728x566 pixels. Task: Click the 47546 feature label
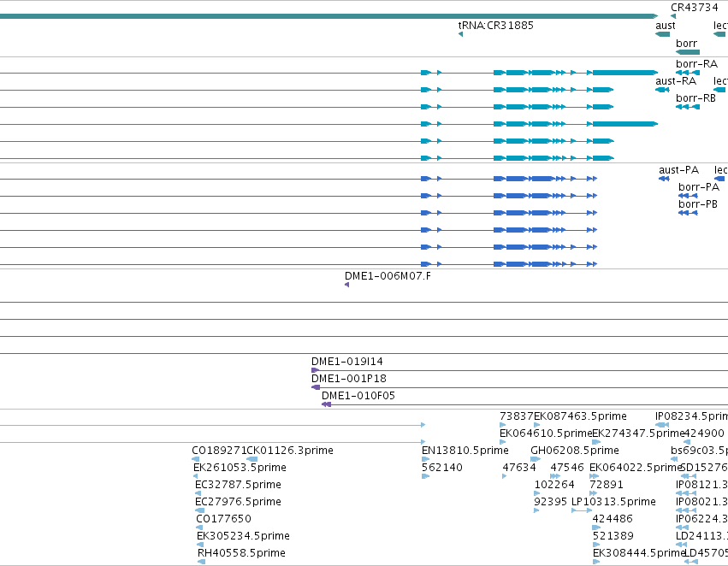click(x=567, y=467)
